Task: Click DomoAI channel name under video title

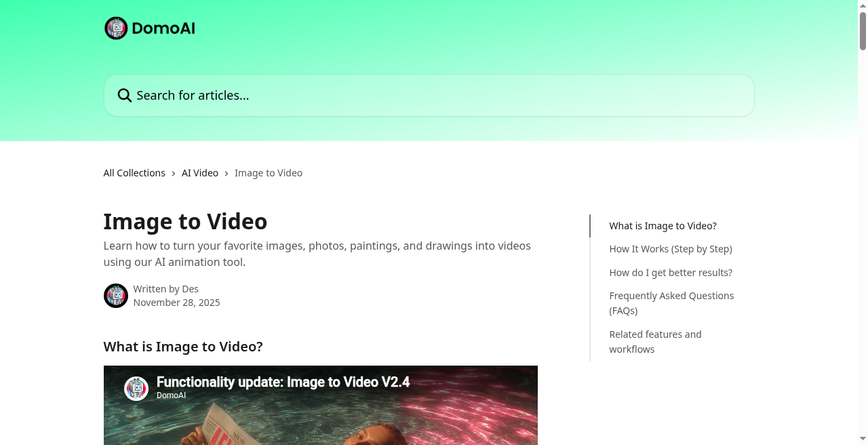Action: click(x=171, y=395)
